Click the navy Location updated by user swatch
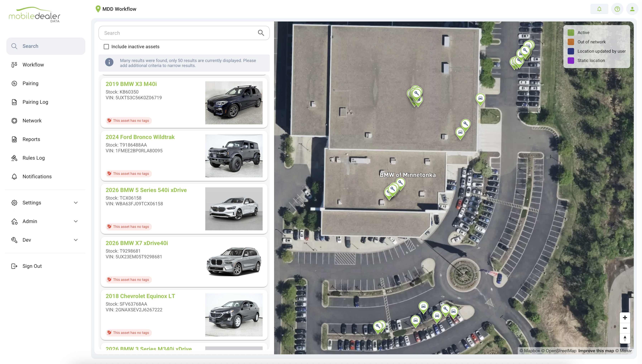 click(571, 51)
